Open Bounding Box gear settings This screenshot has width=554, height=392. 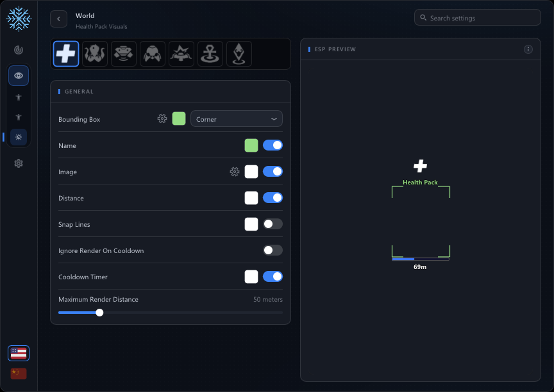tap(162, 119)
